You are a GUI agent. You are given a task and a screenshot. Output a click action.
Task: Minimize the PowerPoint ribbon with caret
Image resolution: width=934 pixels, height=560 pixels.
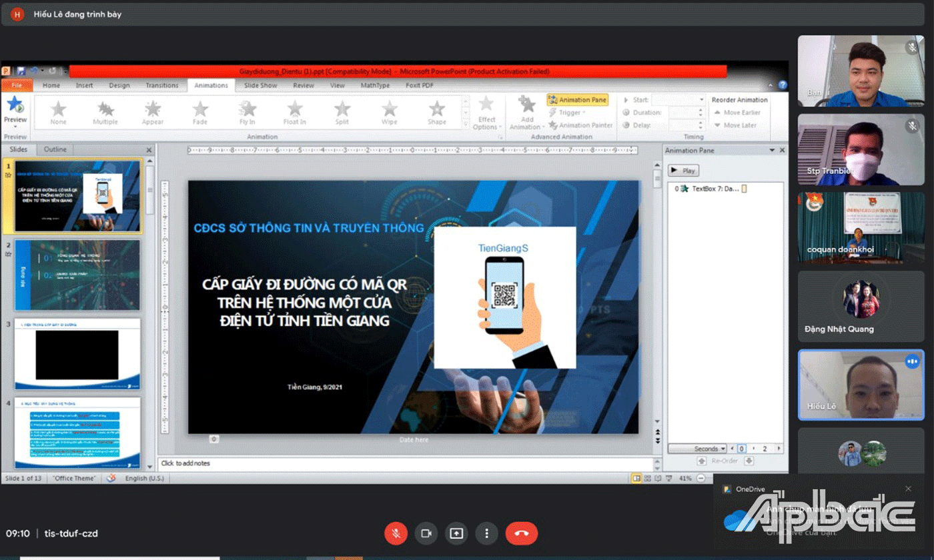click(771, 85)
